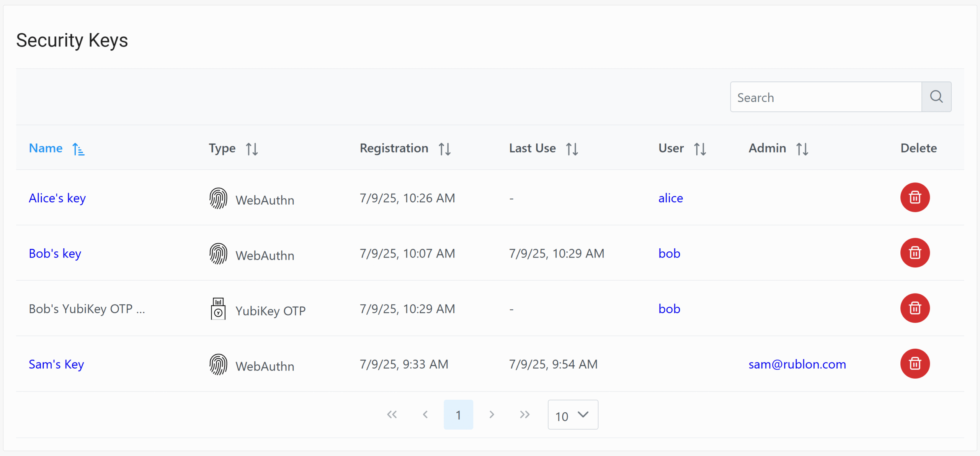Delete Bob's key with trash icon
This screenshot has width=980, height=456.
(915, 253)
